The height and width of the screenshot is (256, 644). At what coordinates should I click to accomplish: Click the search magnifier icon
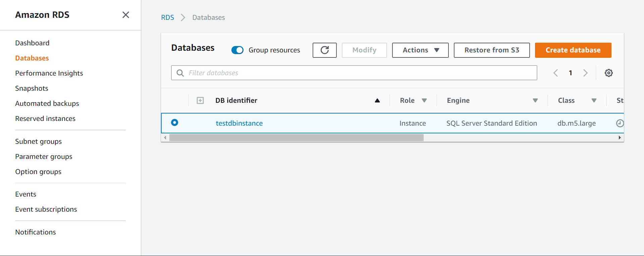pyautogui.click(x=180, y=73)
